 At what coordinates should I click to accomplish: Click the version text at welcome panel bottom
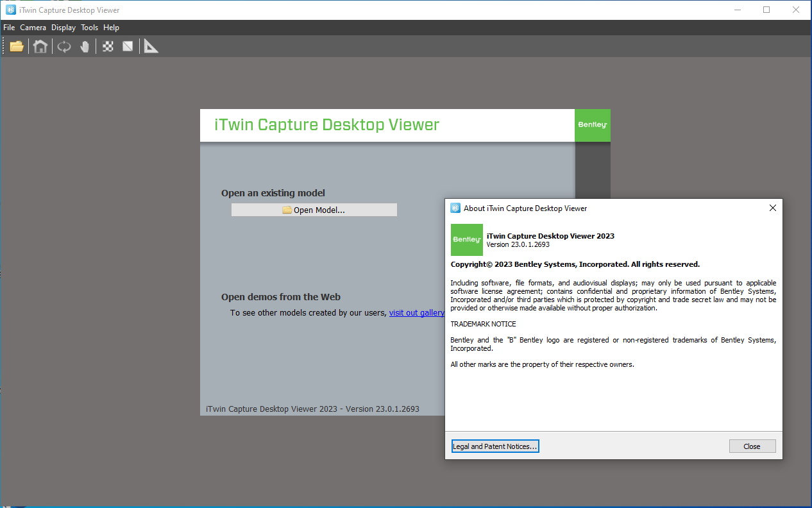pyautogui.click(x=312, y=409)
